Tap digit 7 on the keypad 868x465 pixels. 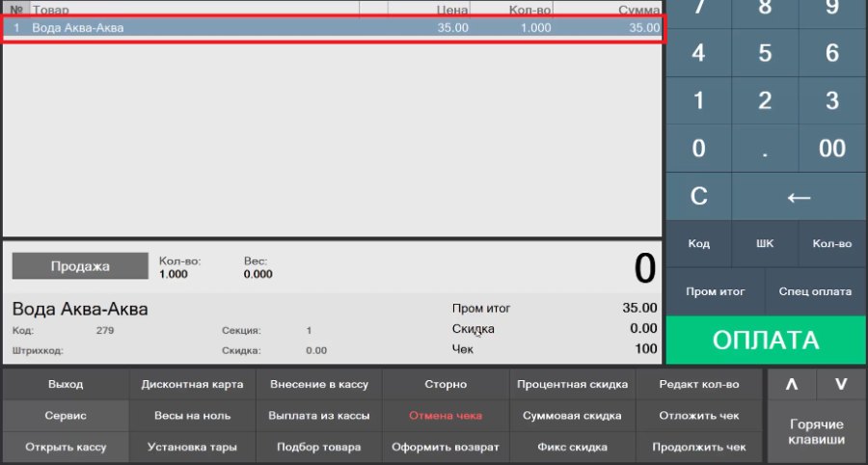(698, 13)
